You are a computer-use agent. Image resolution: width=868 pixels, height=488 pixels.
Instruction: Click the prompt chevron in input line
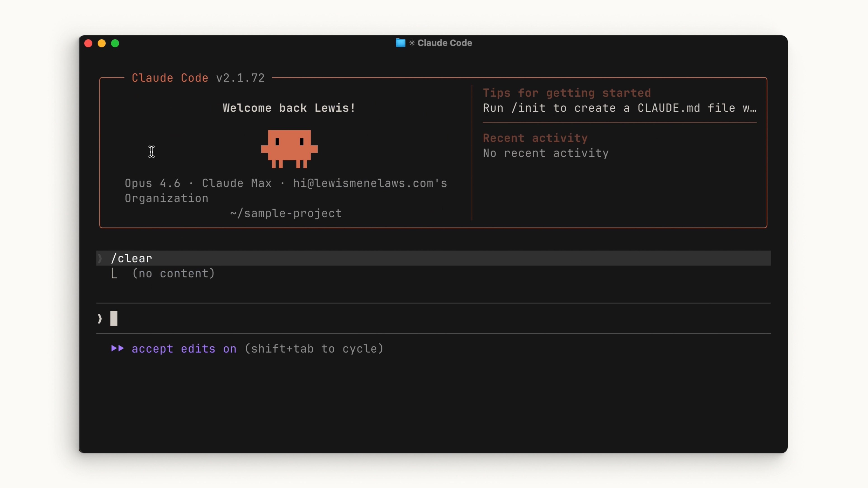pyautogui.click(x=100, y=319)
